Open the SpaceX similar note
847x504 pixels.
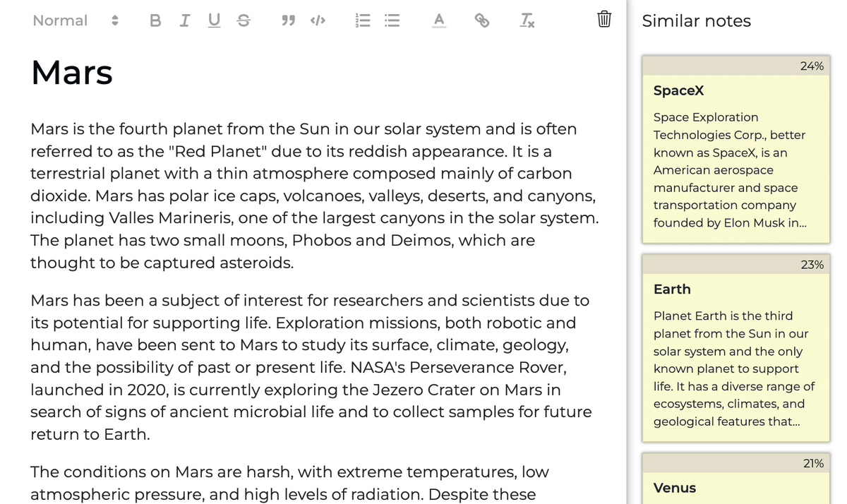735,150
